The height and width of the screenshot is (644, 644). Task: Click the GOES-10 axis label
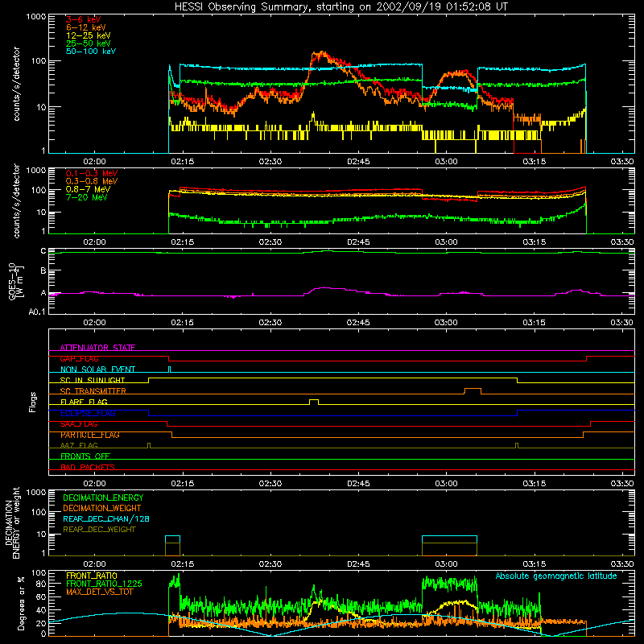(x=16, y=282)
